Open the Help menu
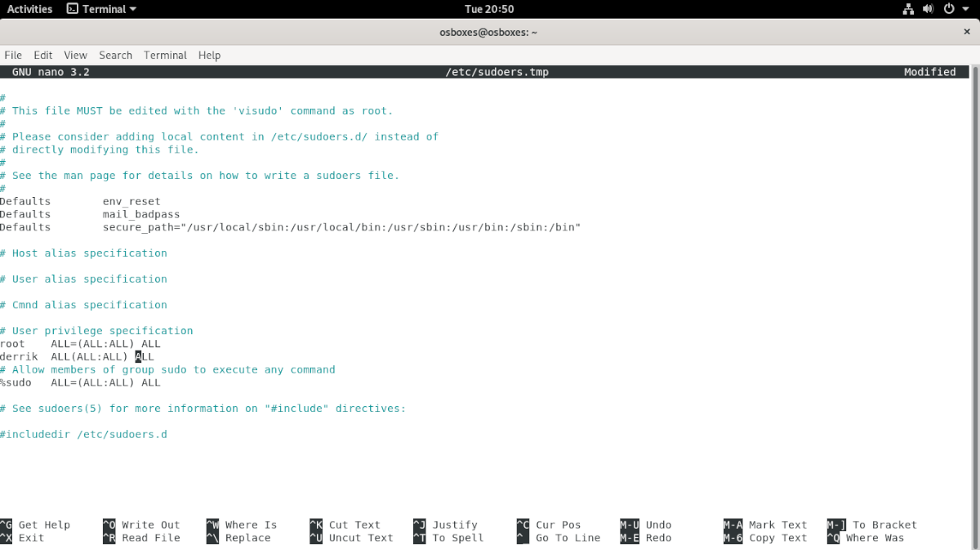The image size is (980, 550). [x=209, y=55]
